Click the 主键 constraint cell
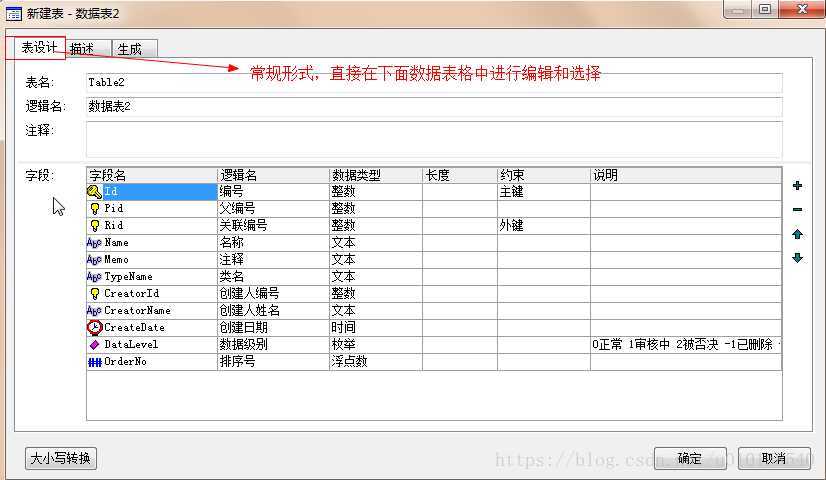This screenshot has width=826, height=480. coord(544,192)
